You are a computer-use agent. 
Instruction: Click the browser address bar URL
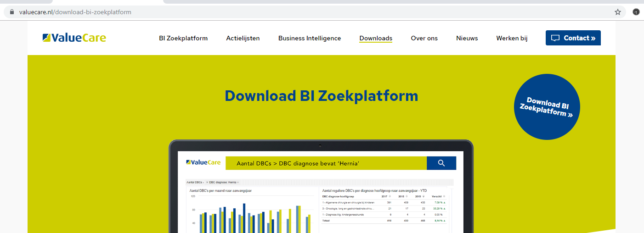[75, 12]
